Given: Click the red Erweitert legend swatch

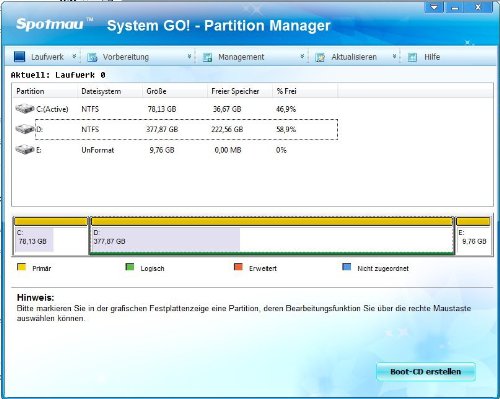Looking at the screenshot, I should (x=238, y=267).
